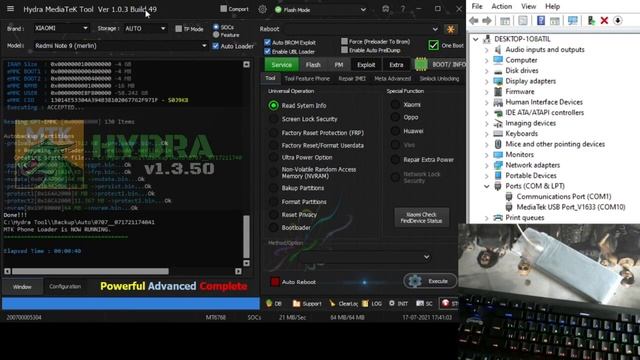Click Xiaomi Check FindDevice Status button
640x360 pixels.
[421, 217]
